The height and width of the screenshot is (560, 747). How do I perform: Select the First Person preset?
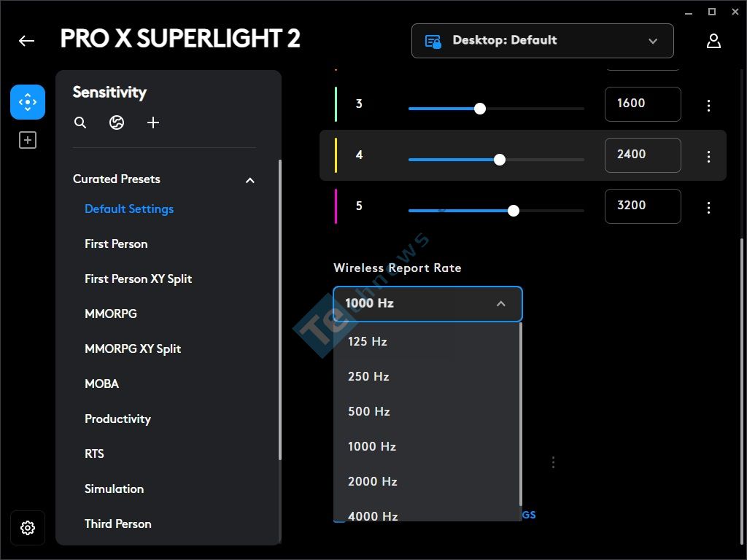pyautogui.click(x=116, y=244)
